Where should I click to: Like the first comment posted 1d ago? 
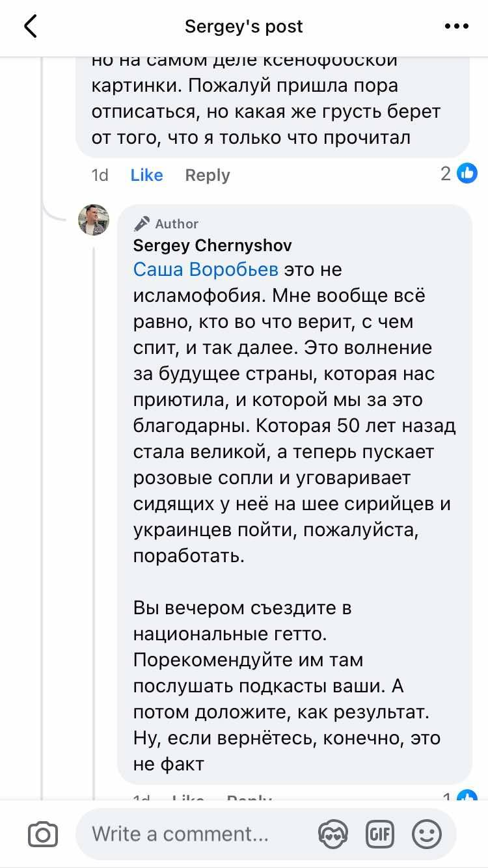pyautogui.click(x=146, y=175)
